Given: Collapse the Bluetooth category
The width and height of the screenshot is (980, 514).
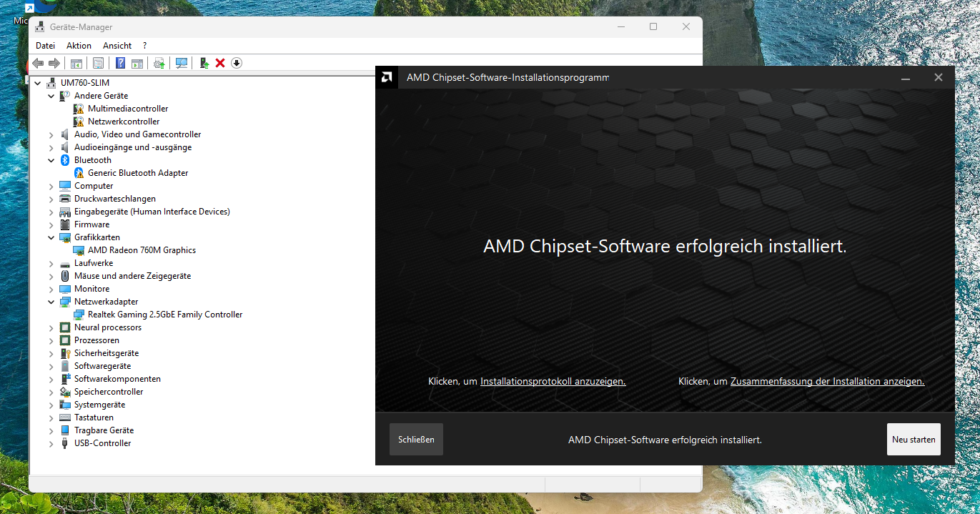Looking at the screenshot, I should 51,160.
